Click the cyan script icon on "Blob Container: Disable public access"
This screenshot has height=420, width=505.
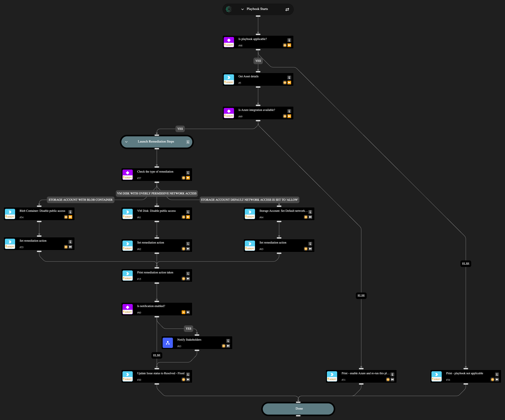point(10,212)
